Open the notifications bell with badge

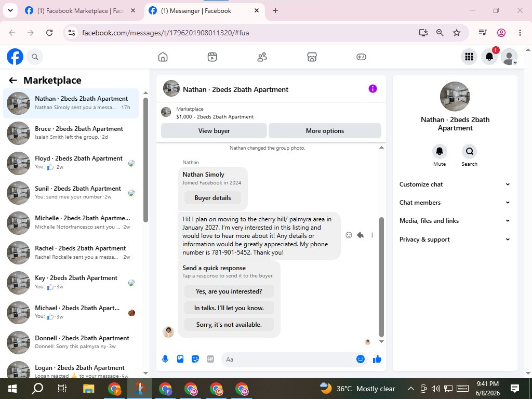[489, 57]
